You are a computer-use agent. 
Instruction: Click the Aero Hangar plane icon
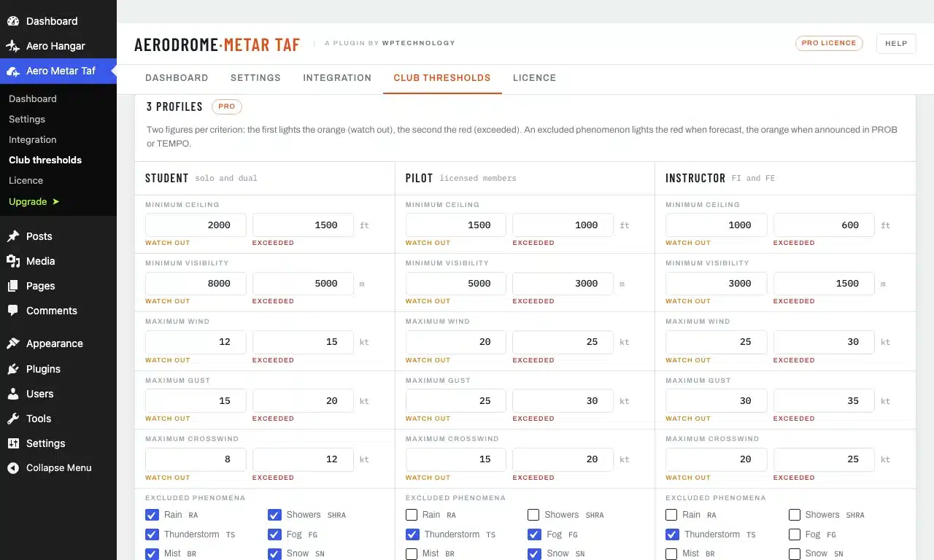coord(13,46)
